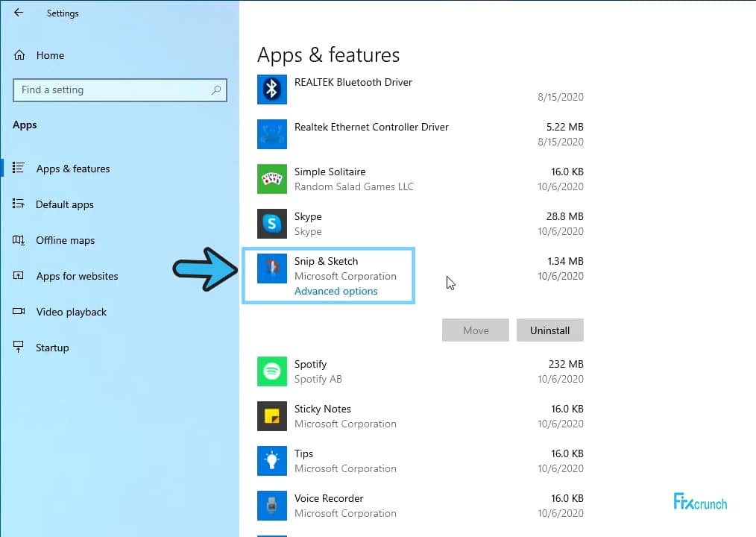Select the Snip & Sketch app name
This screenshot has height=537, width=756.
point(326,261)
